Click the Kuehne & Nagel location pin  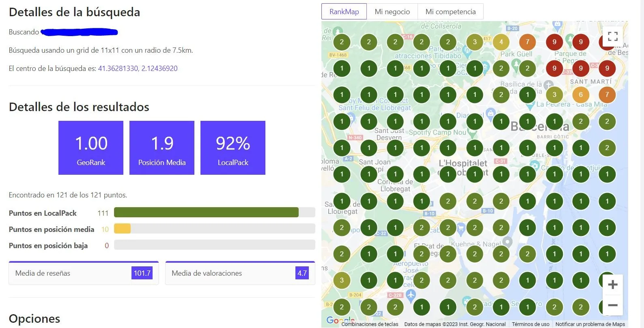click(x=507, y=242)
